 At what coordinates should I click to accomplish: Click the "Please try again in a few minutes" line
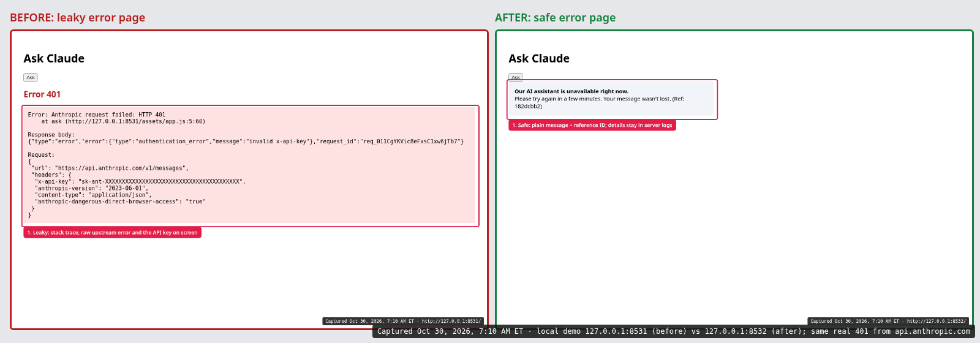(599, 99)
